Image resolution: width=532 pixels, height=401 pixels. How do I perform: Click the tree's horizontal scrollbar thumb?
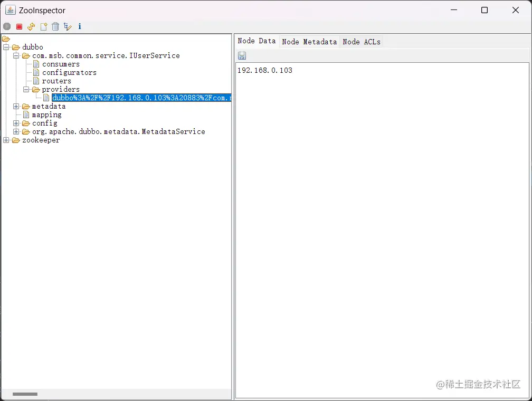[25, 394]
